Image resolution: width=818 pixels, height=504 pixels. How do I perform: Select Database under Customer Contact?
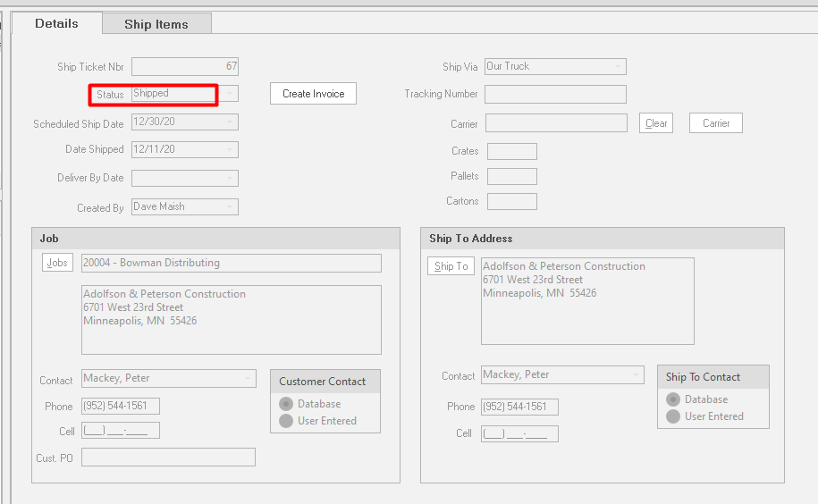pos(286,404)
